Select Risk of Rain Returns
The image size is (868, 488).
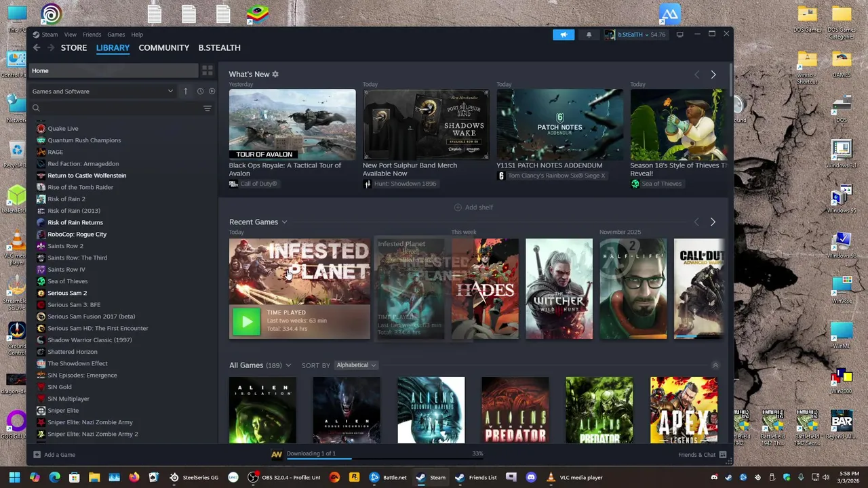tap(75, 222)
